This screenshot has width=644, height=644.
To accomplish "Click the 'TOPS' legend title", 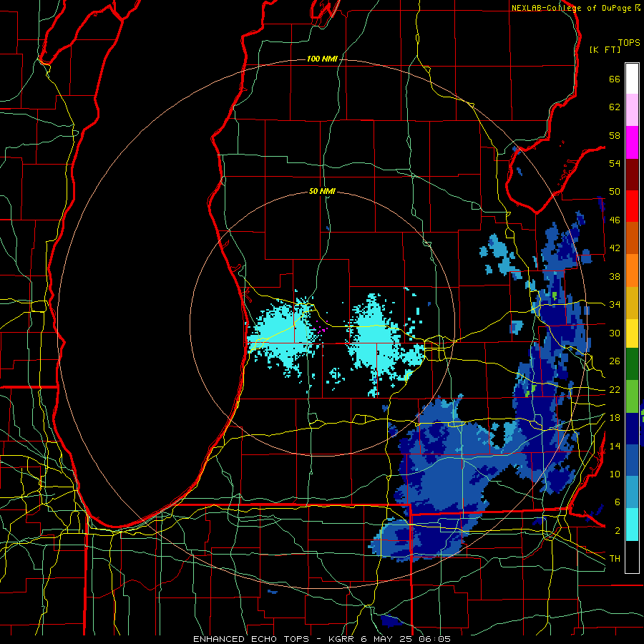I will [629, 43].
